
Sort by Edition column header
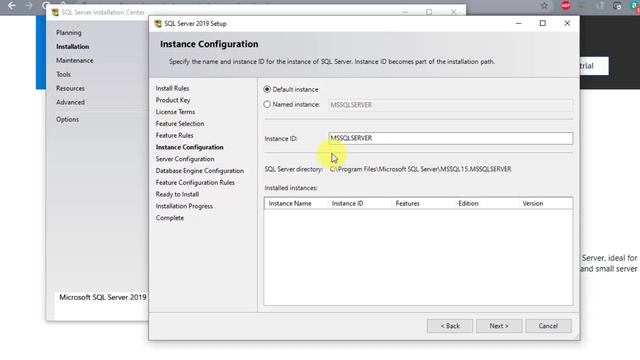486,203
